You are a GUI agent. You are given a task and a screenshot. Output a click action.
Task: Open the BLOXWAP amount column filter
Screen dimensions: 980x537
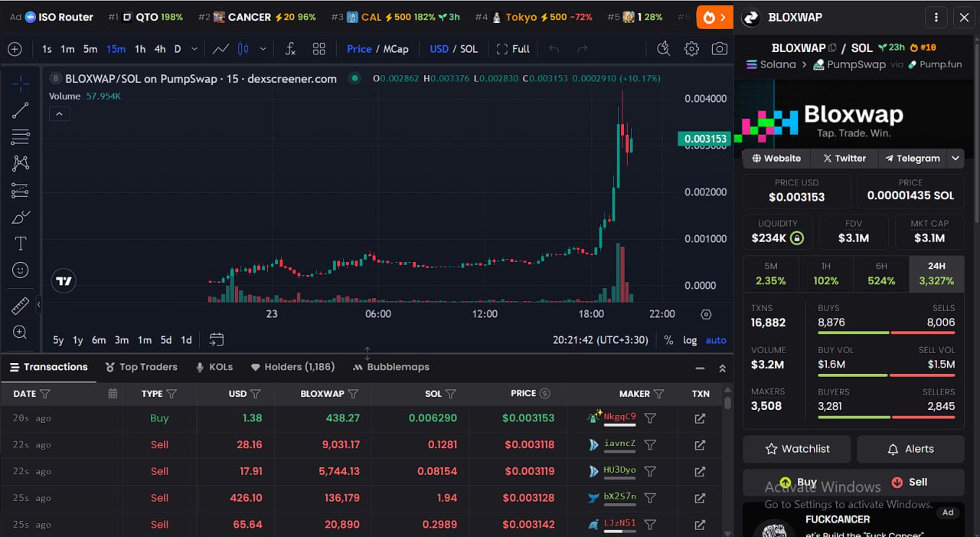[353, 394]
